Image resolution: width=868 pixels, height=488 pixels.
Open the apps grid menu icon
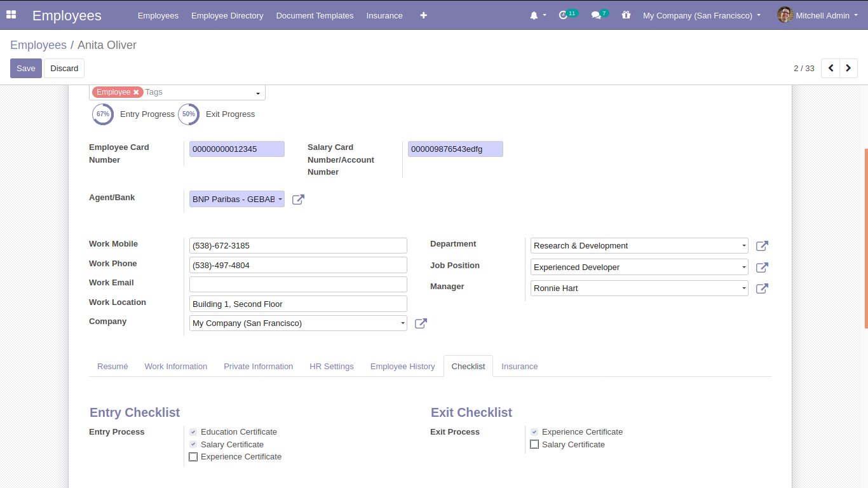point(11,15)
